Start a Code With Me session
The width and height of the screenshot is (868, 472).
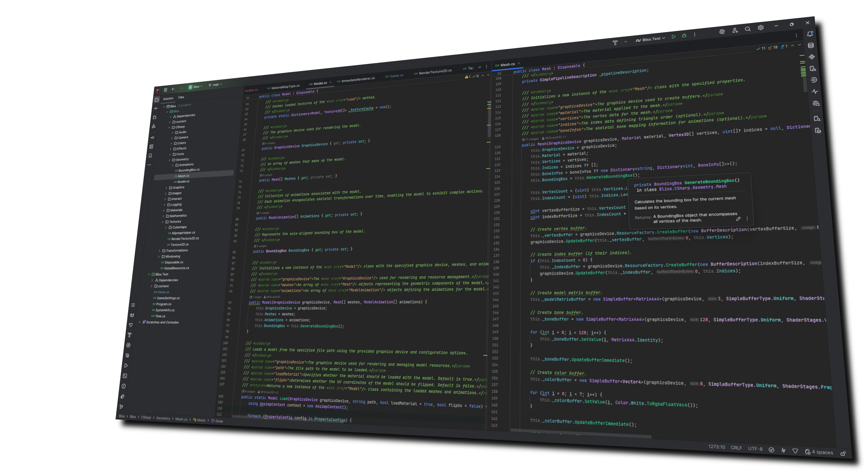[735, 30]
